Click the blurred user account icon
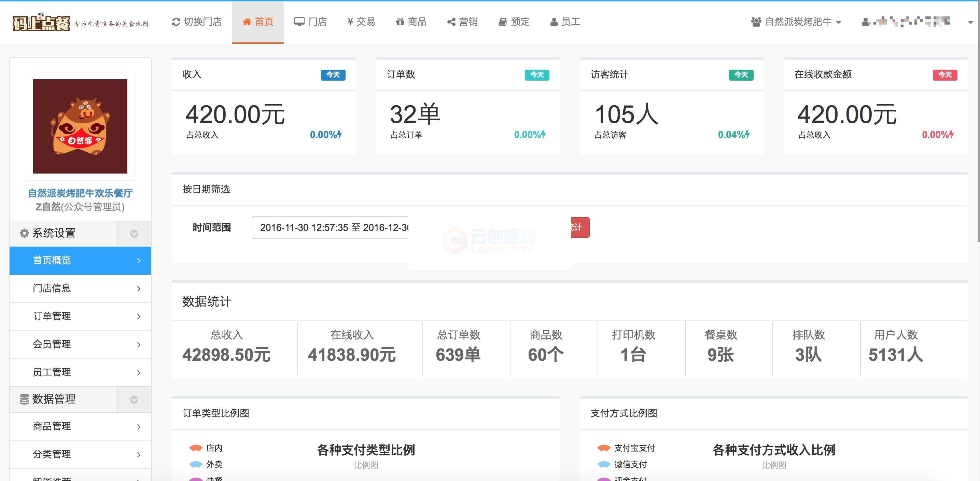The height and width of the screenshot is (481, 980). (866, 22)
